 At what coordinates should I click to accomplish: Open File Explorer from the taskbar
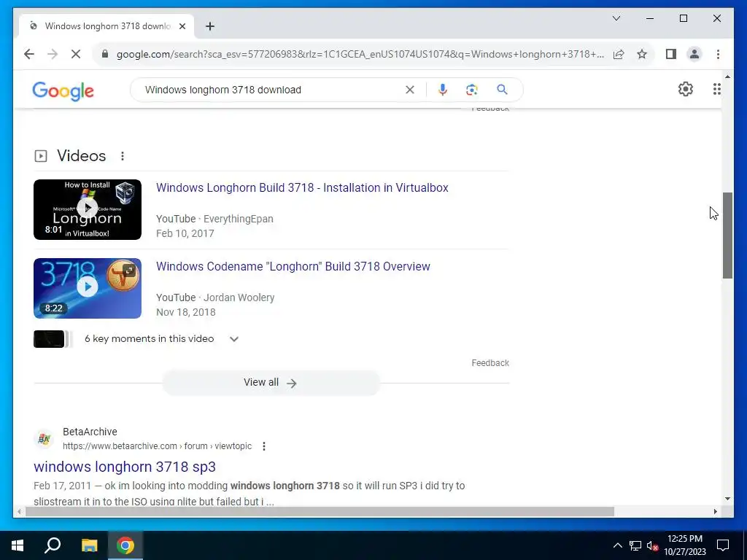click(89, 545)
